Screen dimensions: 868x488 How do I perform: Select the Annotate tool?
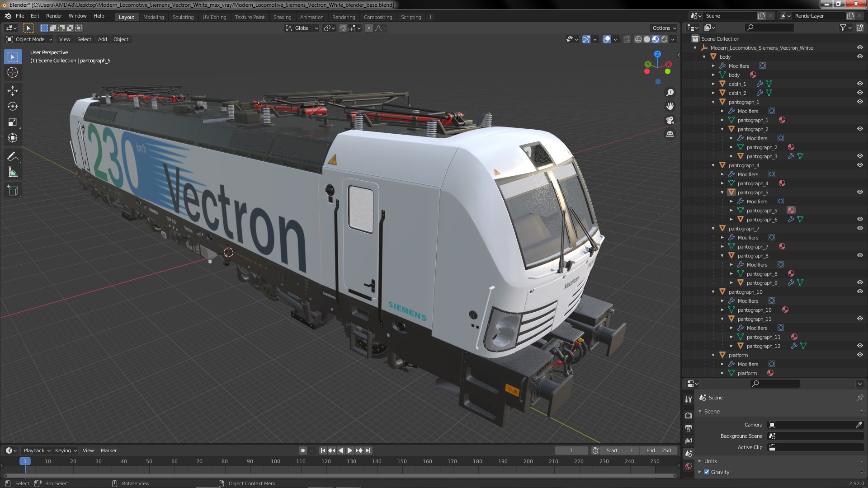click(13, 157)
